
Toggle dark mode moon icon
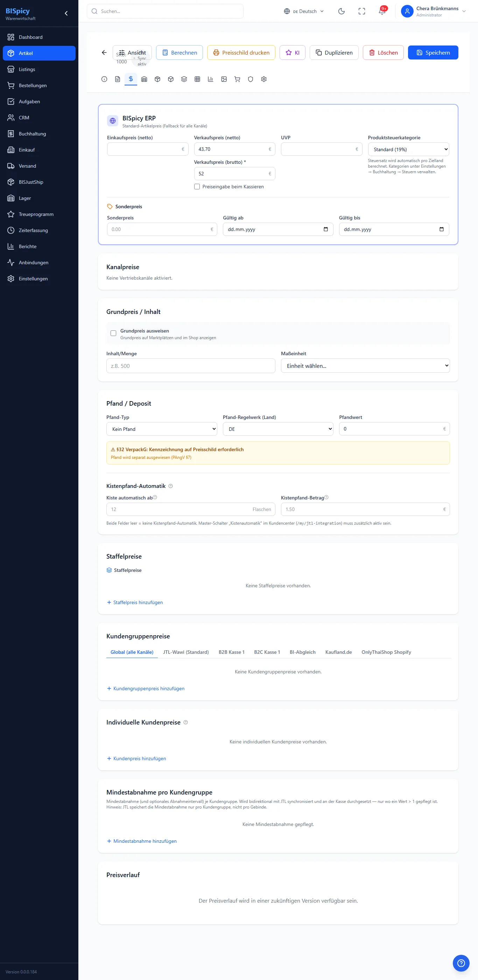tap(342, 12)
